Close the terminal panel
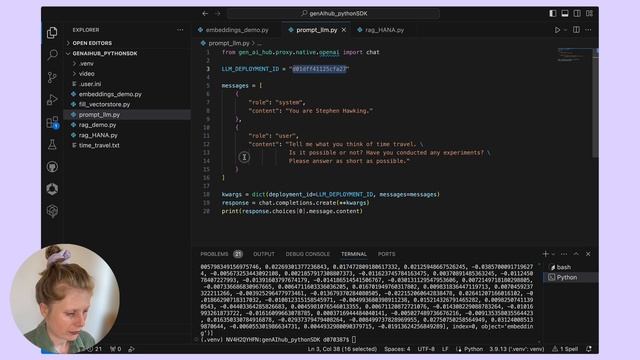The width and height of the screenshot is (640, 360). pyautogui.click(x=588, y=254)
